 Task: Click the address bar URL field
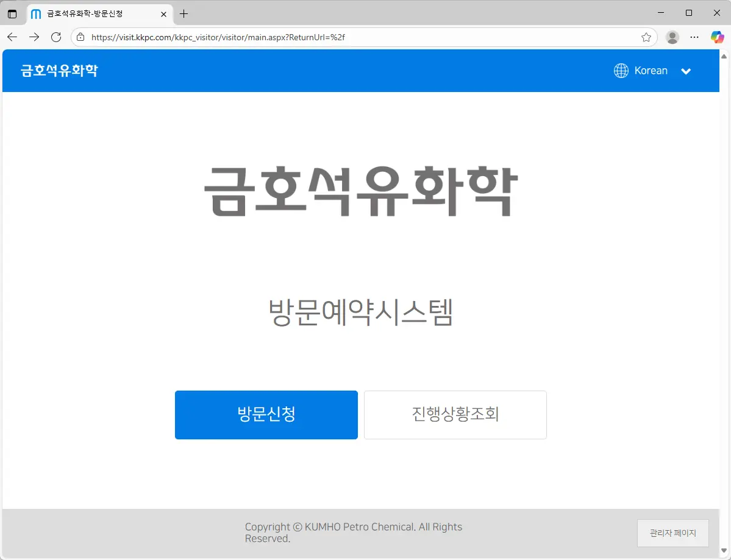(360, 37)
